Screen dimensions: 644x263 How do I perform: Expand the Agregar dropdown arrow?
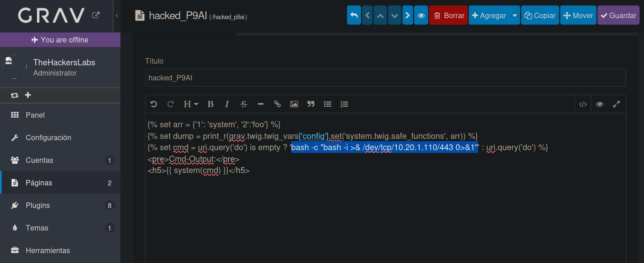coord(515,15)
